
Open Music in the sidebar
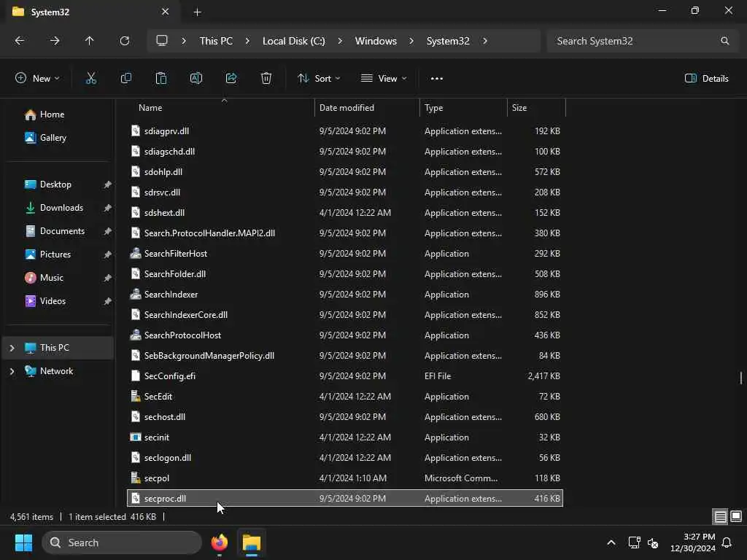click(51, 278)
